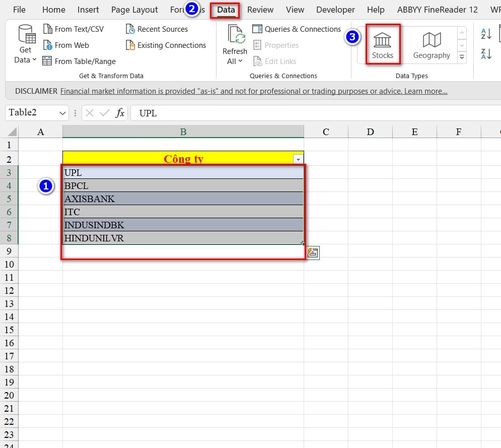Open Recent Sources
This screenshot has width=501, height=448.
pos(157,29)
